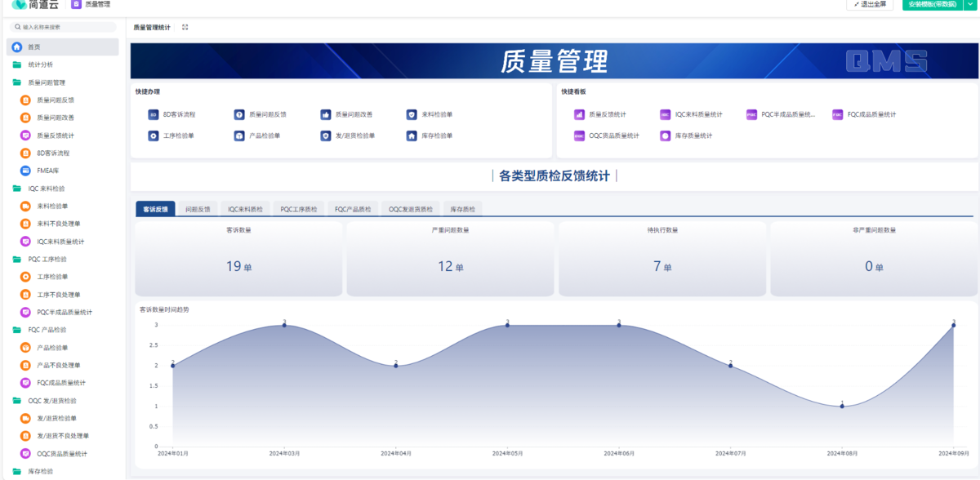Click the 库存检验单 house shortcut icon
This screenshot has width=980, height=480.
click(412, 136)
